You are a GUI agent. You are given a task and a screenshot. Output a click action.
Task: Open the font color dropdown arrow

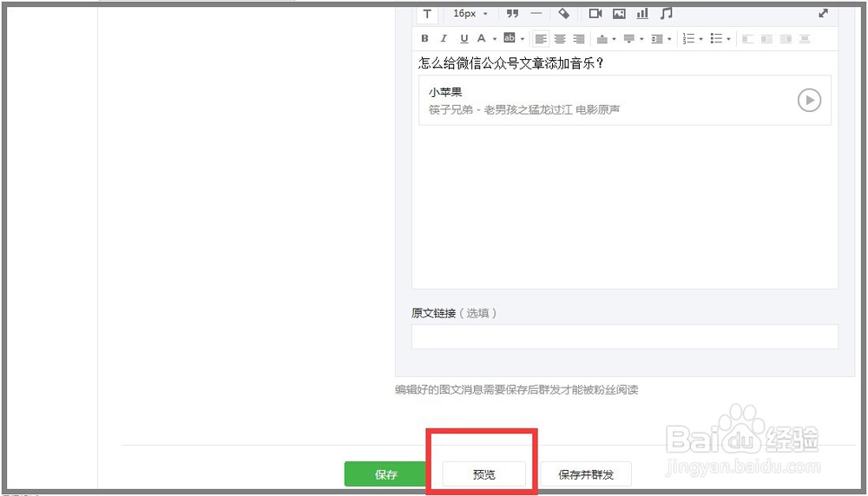click(x=495, y=39)
